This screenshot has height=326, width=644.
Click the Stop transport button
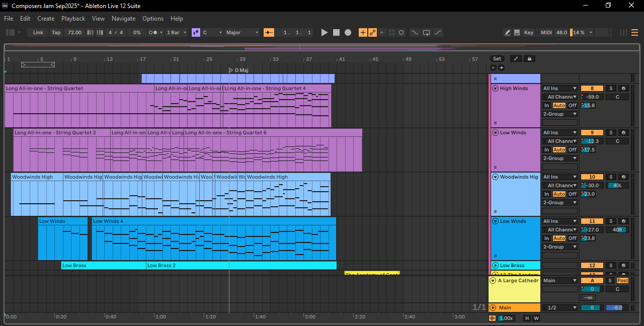click(x=336, y=32)
